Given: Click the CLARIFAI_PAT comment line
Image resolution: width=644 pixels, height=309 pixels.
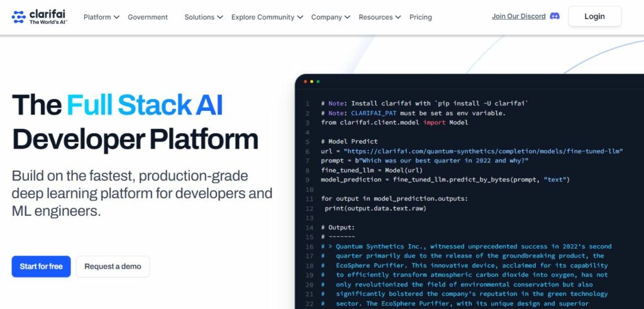Looking at the screenshot, I should point(413,113).
